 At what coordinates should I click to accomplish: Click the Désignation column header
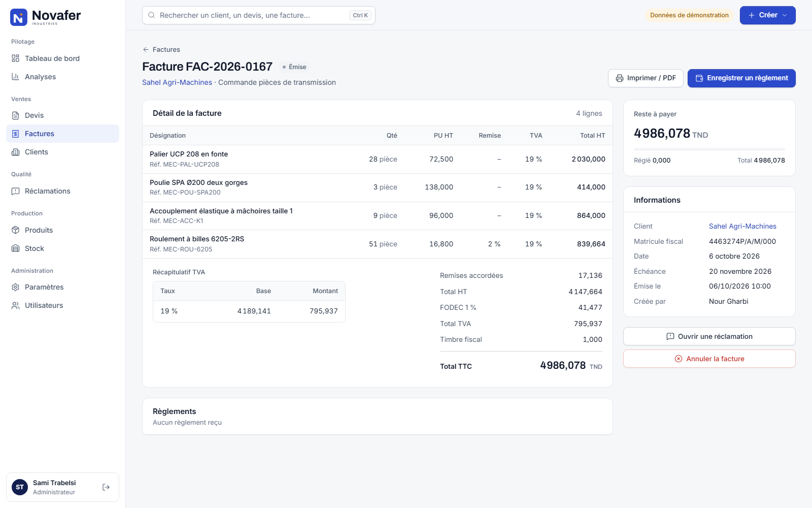(167, 136)
